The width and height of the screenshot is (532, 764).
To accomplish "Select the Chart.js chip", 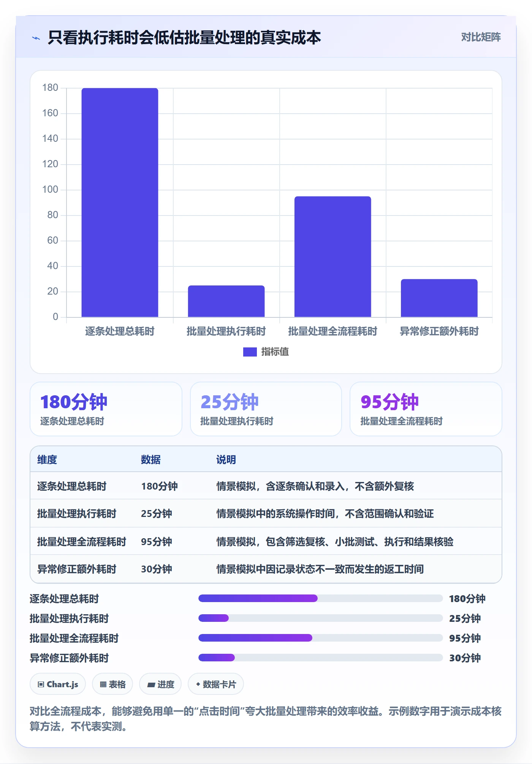I will (58, 684).
